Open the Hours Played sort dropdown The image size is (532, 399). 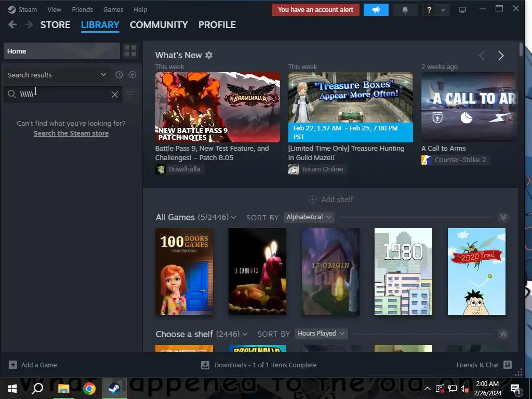coord(321,334)
